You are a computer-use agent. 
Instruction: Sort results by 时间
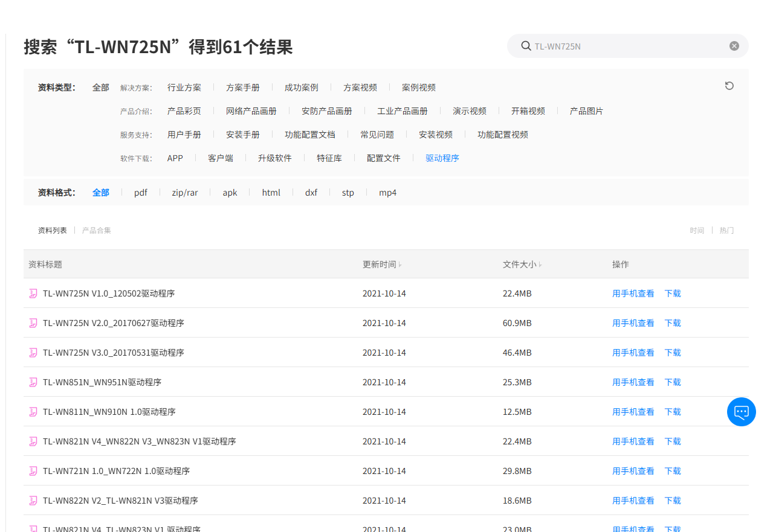[697, 230]
